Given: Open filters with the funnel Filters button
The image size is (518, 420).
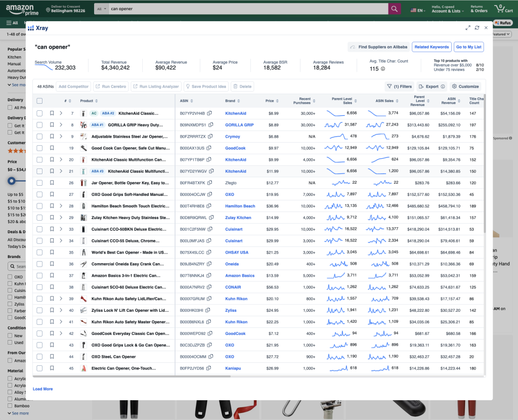Looking at the screenshot, I should [399, 87].
